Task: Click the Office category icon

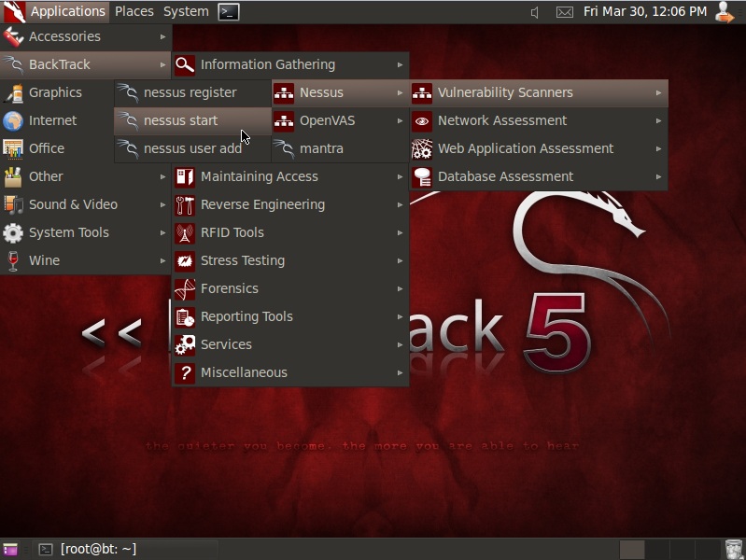Action: pos(13,149)
